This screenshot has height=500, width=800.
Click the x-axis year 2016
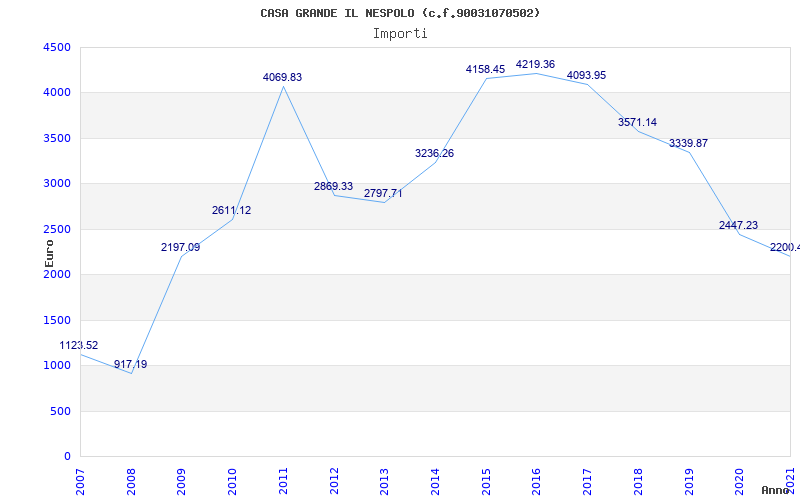click(x=537, y=482)
